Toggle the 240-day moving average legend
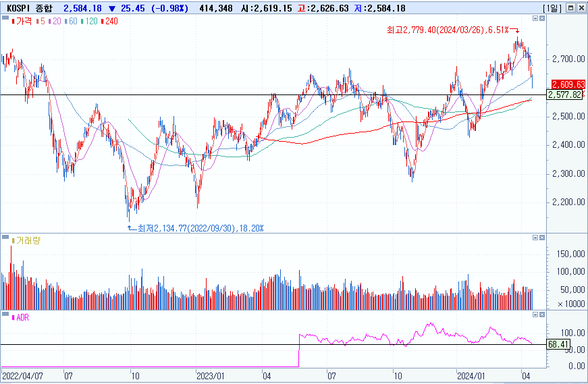Image resolution: width=588 pixels, height=384 pixels. 109,21
